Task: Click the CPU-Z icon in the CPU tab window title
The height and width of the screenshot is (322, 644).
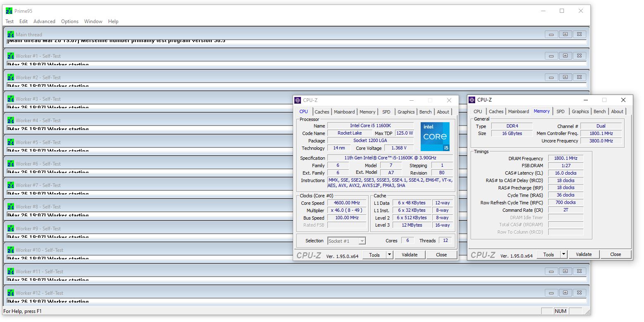Action: [298, 100]
